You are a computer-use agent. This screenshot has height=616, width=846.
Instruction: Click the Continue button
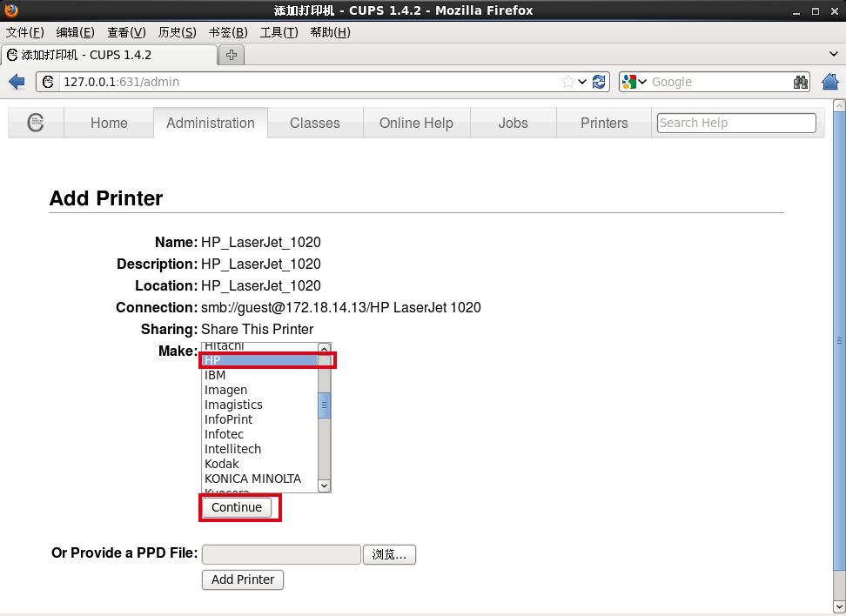point(237,507)
